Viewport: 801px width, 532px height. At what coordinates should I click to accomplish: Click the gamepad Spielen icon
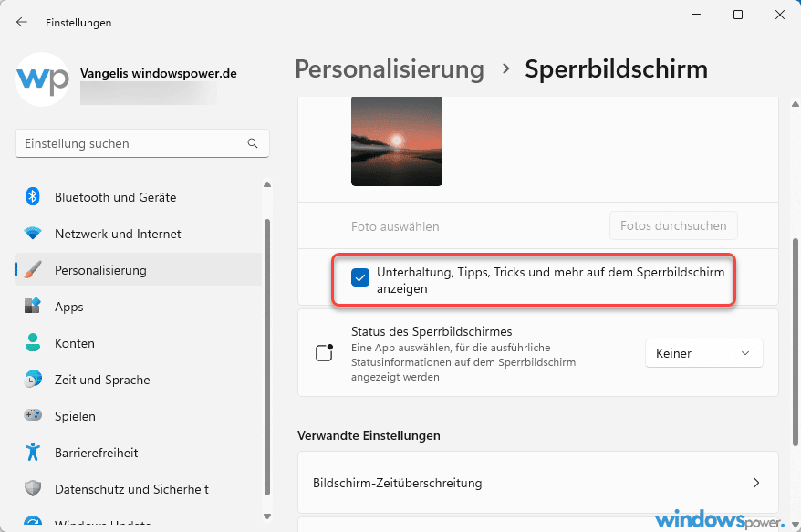[x=33, y=414]
